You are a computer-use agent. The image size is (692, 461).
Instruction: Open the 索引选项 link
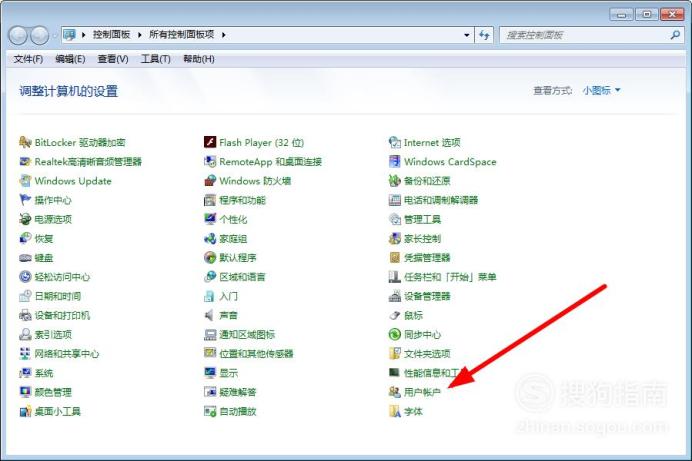pos(53,335)
